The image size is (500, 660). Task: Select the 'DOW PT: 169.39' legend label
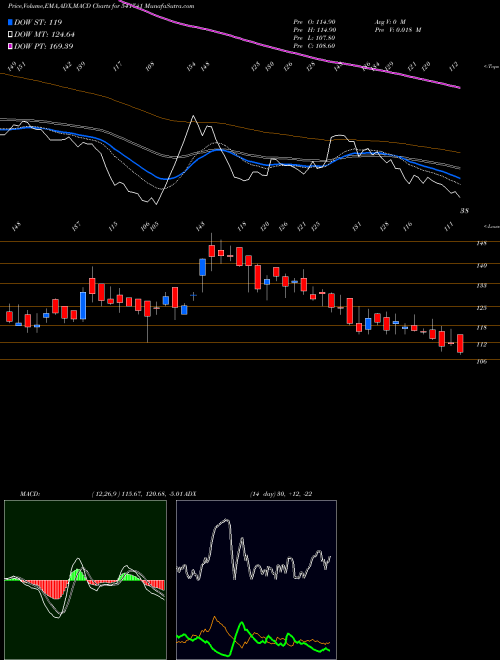tap(43, 46)
